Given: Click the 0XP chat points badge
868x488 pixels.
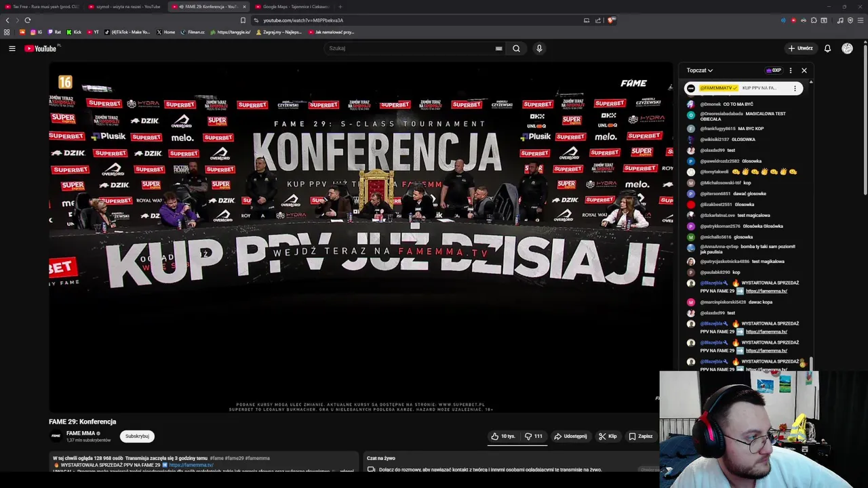Looking at the screenshot, I should coord(773,70).
